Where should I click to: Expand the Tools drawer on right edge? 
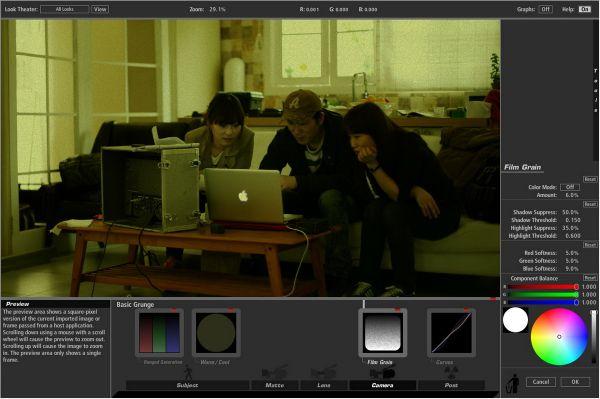tap(595, 90)
